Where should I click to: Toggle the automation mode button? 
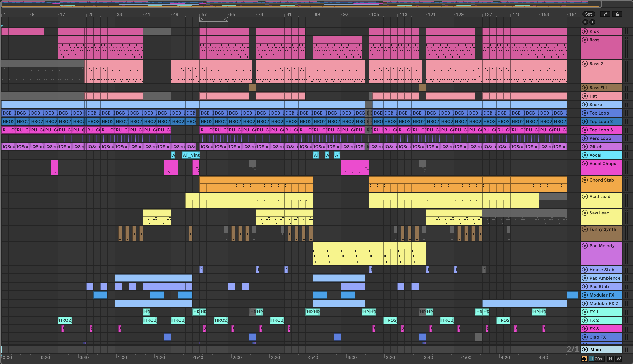pos(605,14)
